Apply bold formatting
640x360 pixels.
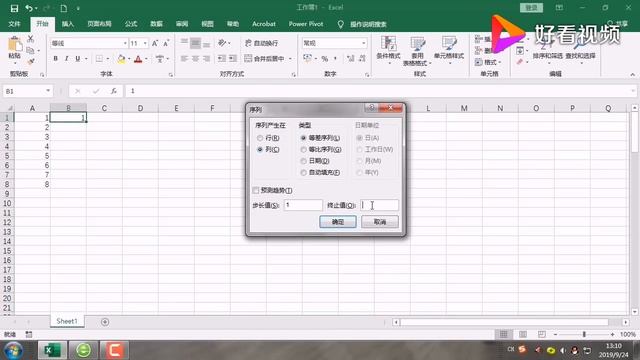click(56, 59)
